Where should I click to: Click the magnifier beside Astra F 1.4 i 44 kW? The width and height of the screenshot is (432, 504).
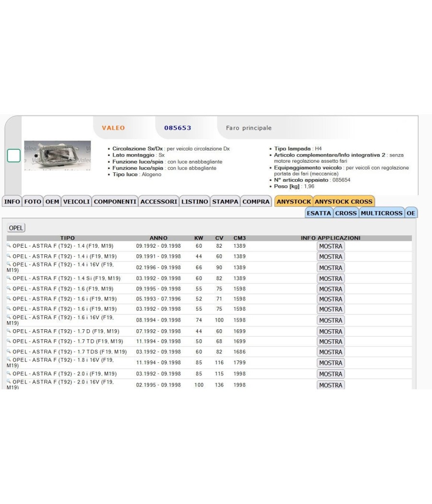click(9, 256)
